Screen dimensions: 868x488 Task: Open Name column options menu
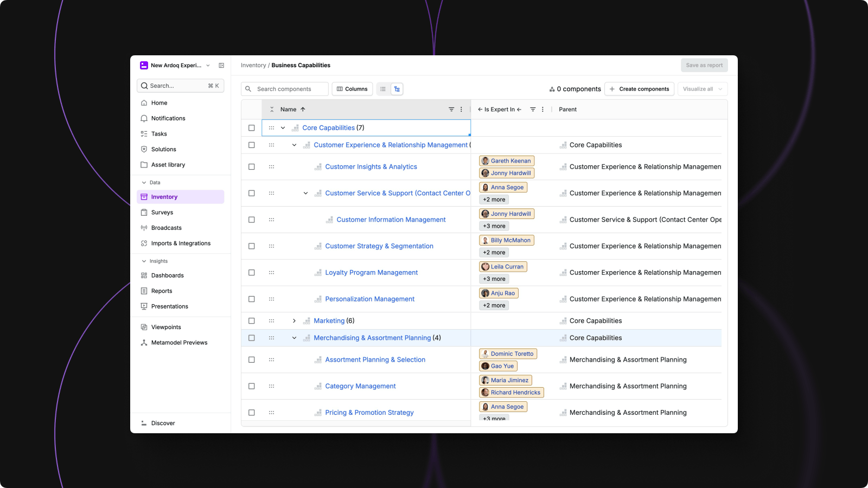point(462,110)
